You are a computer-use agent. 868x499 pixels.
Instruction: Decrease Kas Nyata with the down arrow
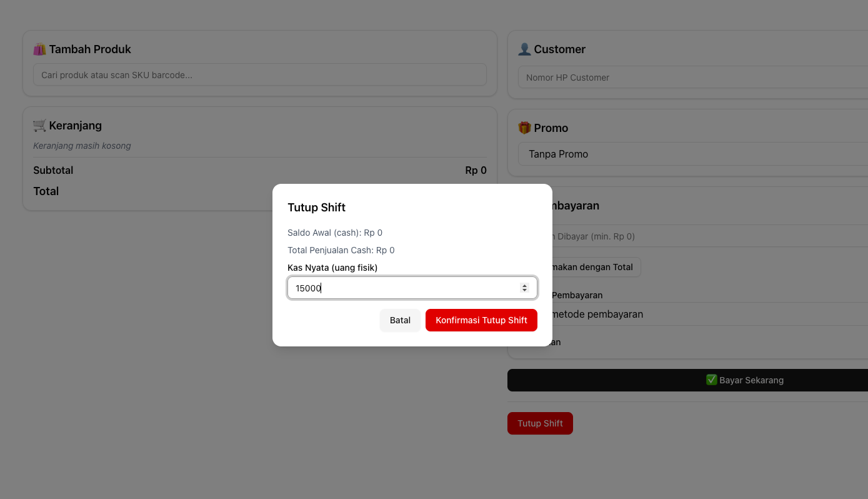coord(524,291)
